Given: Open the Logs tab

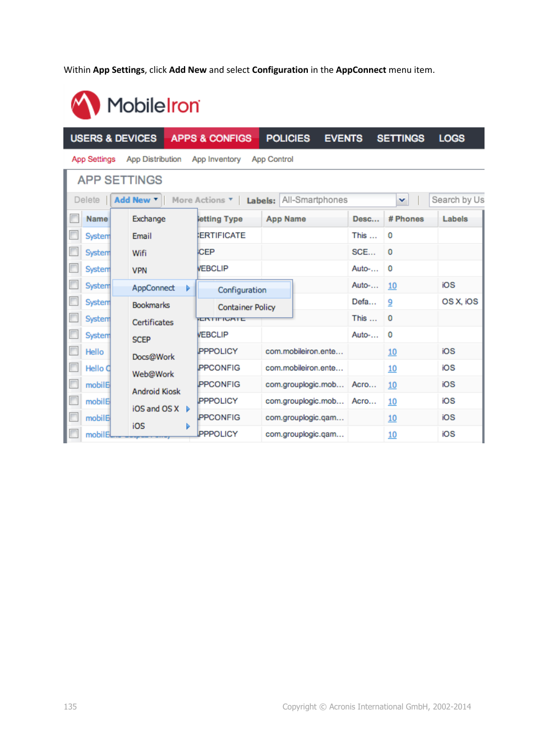Looking at the screenshot, I should point(451,138).
